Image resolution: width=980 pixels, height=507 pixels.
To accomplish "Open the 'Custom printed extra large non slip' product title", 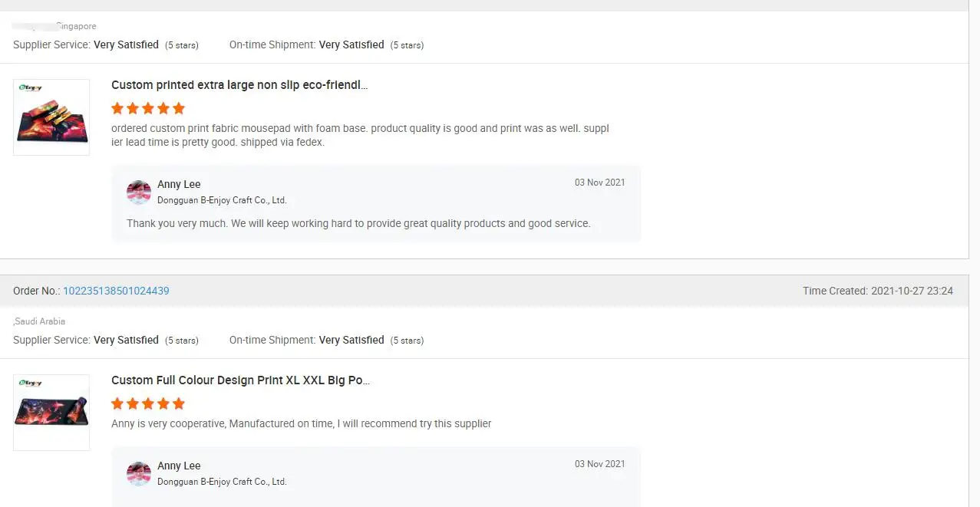I will coord(239,85).
